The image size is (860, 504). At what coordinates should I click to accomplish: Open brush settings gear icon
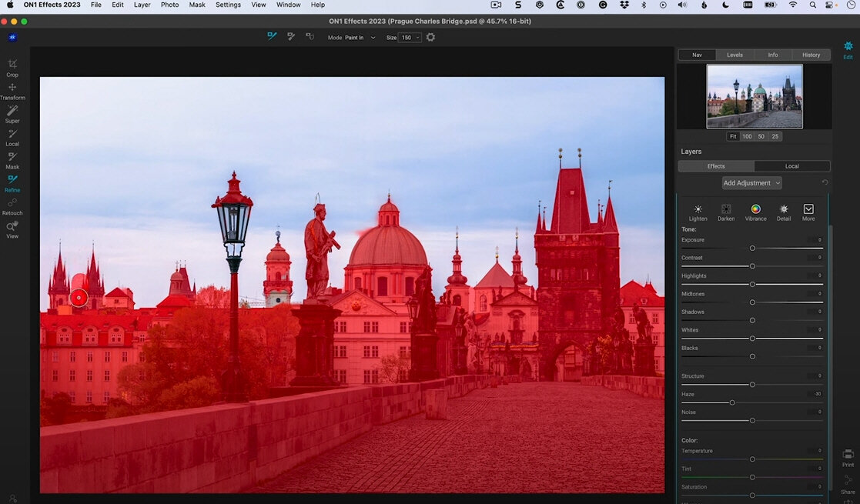[430, 37]
